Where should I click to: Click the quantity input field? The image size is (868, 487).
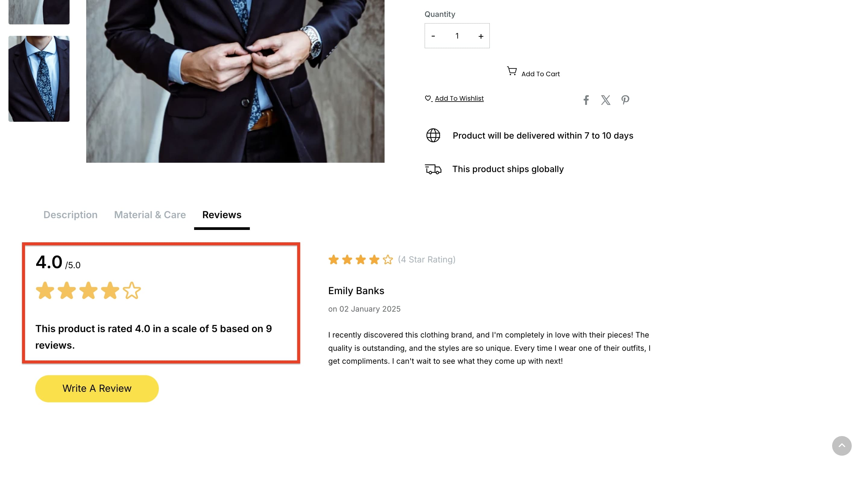[x=457, y=36]
